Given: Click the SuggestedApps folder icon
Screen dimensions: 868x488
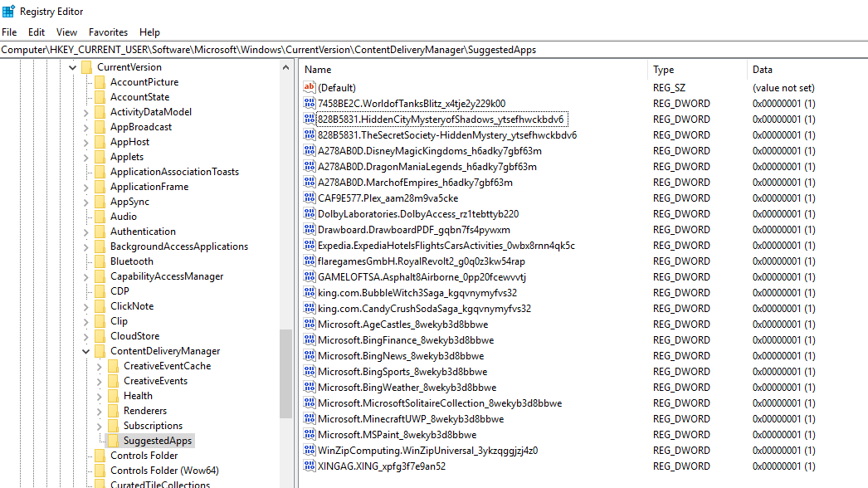Looking at the screenshot, I should [113, 441].
